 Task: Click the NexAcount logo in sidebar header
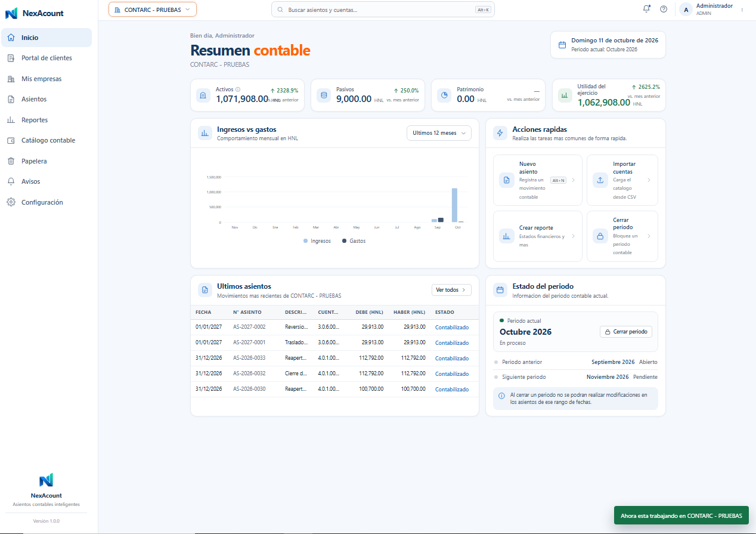[x=11, y=13]
